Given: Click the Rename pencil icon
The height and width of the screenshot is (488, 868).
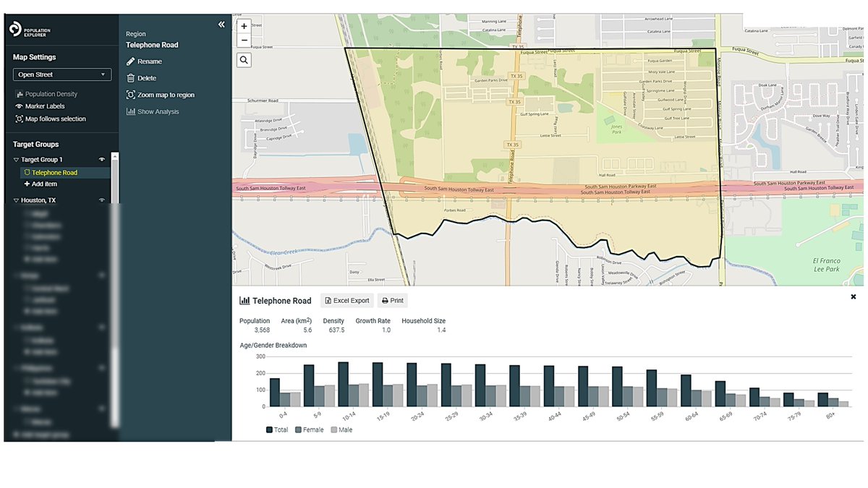Looking at the screenshot, I should pyautogui.click(x=130, y=61).
